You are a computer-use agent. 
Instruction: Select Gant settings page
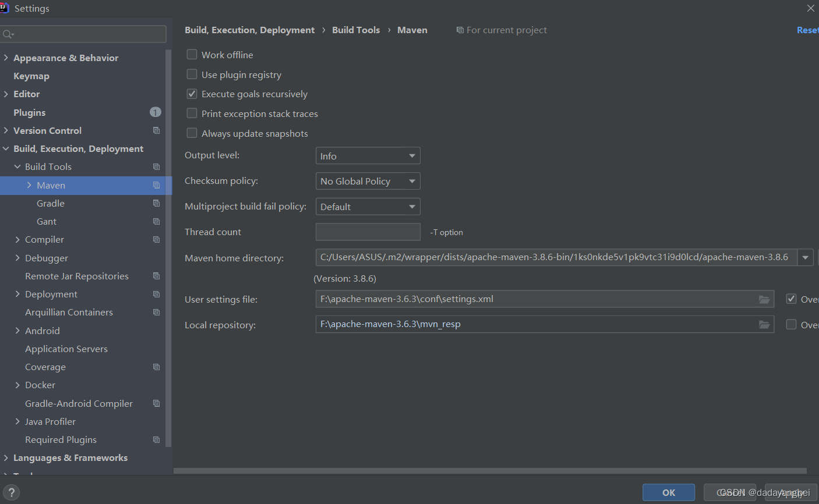pos(47,221)
